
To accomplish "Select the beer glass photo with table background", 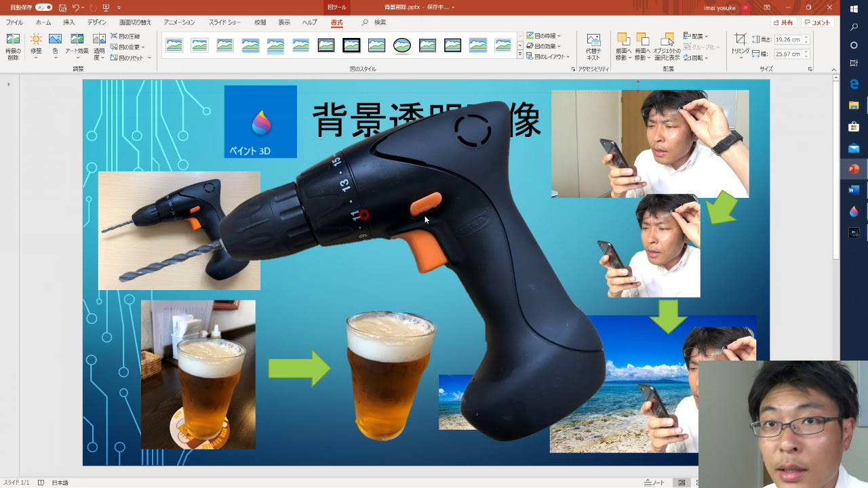I will pyautogui.click(x=198, y=374).
